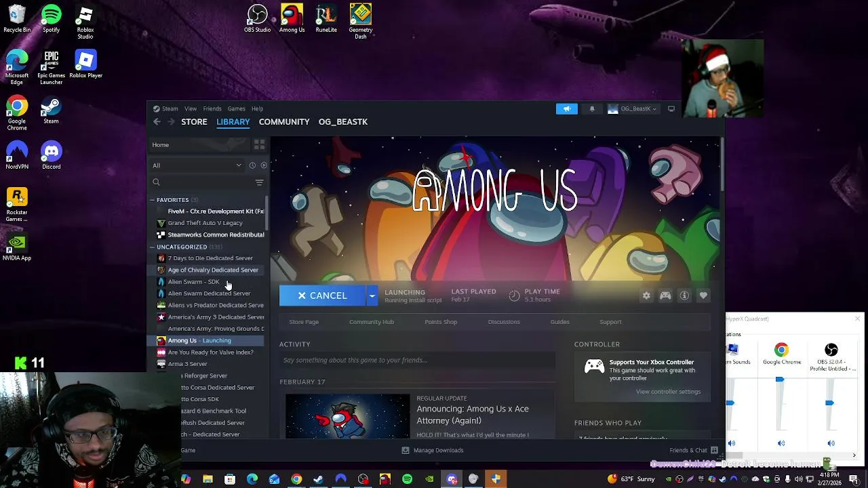Adjust OBS volume slider in mixer
The image size is (868, 488).
[x=829, y=403]
